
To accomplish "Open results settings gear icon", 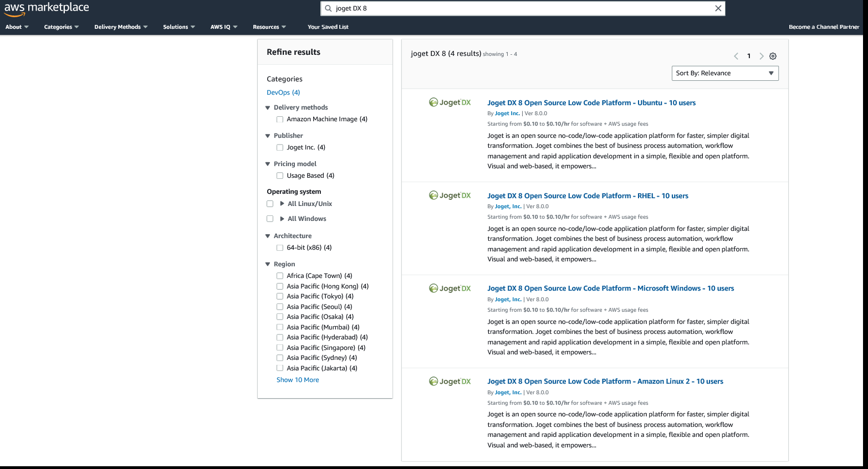I will click(773, 56).
